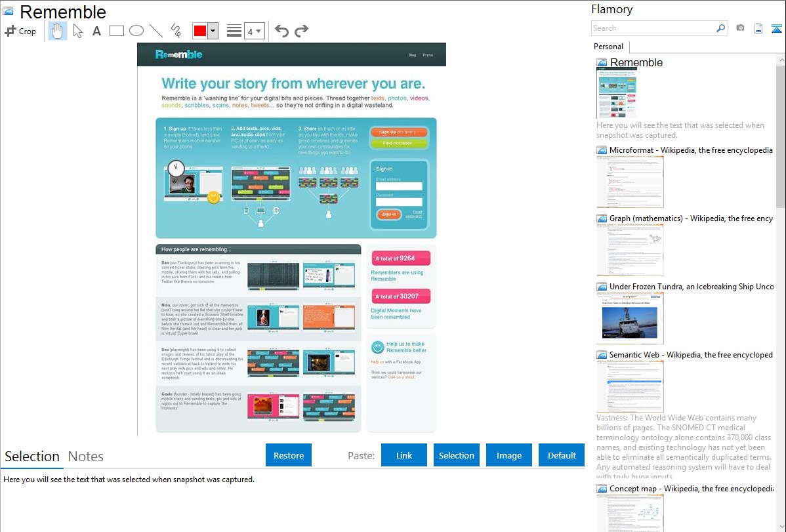Click the Under Frozen Tundra title text
Viewport: 786px width, 532px height.
(692, 286)
